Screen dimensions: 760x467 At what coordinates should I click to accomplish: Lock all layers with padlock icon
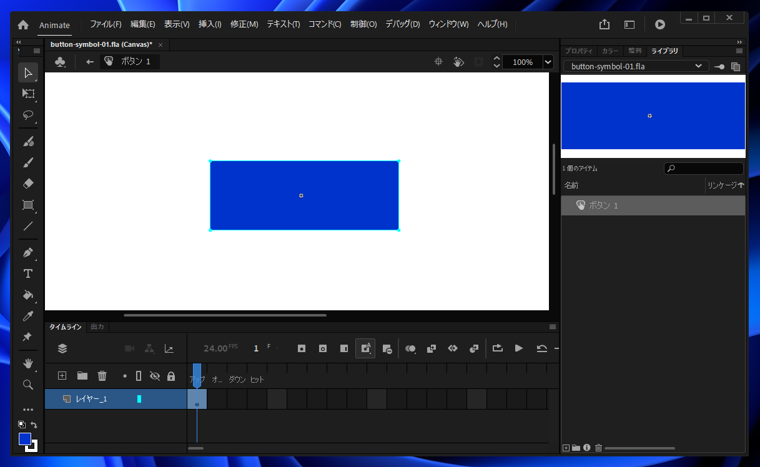click(171, 376)
